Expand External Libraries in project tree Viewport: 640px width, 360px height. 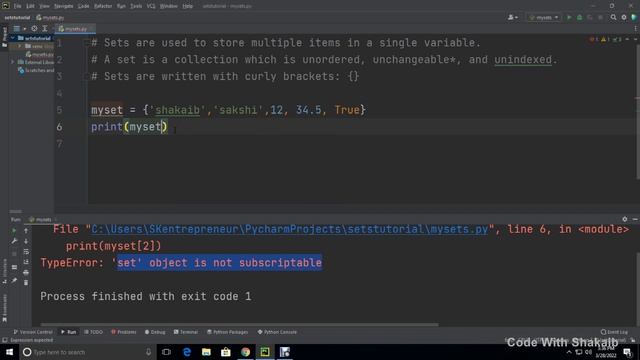click(13, 62)
